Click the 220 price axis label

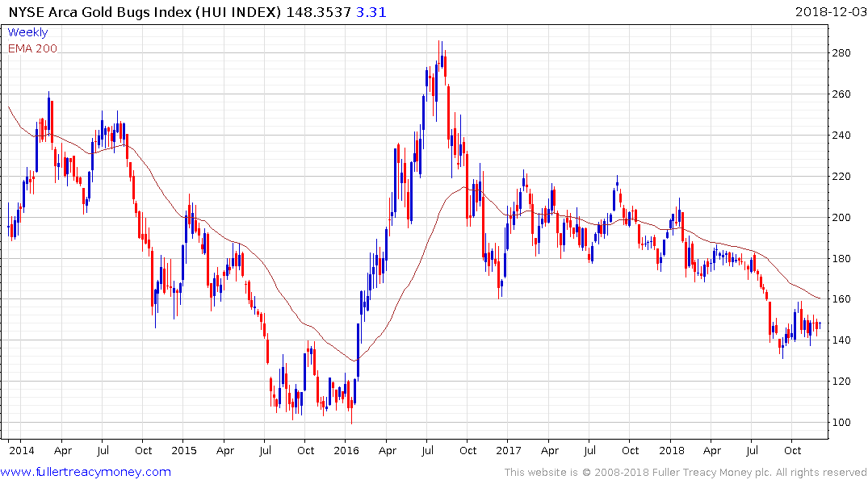[x=841, y=177]
